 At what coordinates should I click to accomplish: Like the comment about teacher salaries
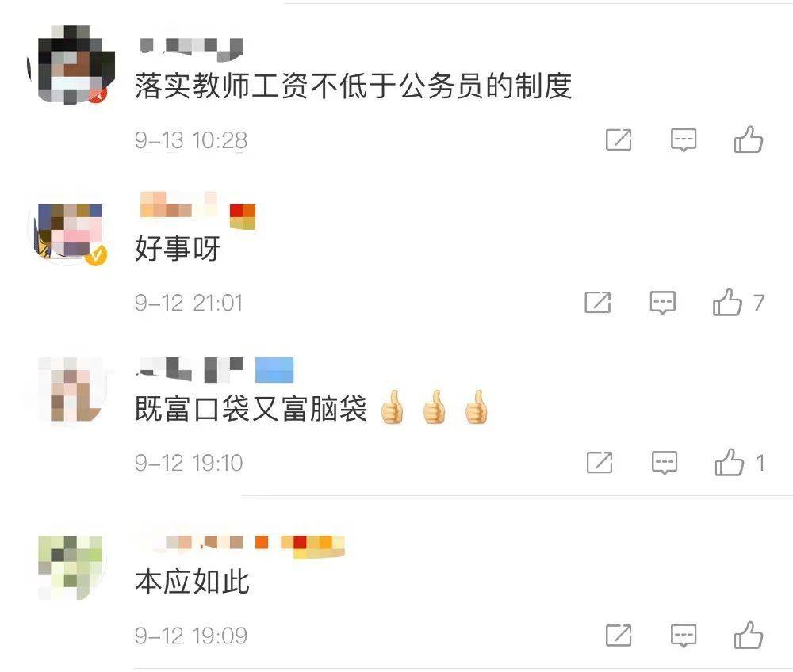click(749, 140)
